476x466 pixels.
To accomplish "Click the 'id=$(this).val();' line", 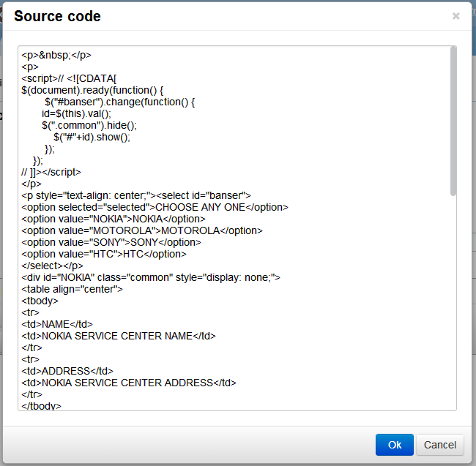I will click(x=76, y=113).
